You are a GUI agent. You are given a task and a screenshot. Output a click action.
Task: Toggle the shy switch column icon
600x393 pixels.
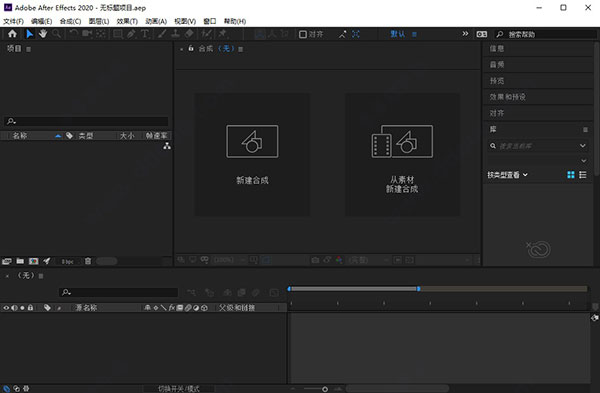[147, 308]
